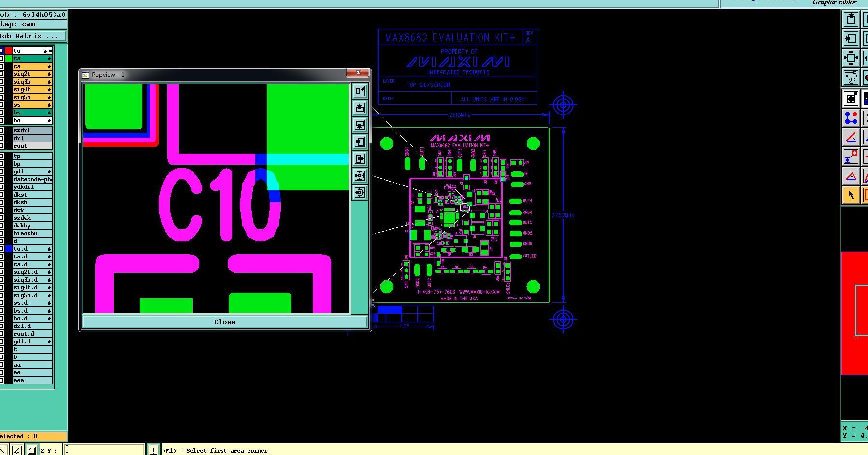This screenshot has width=868, height=455.
Task: Select layer sig2t.d in the layer list
Action: point(33,272)
